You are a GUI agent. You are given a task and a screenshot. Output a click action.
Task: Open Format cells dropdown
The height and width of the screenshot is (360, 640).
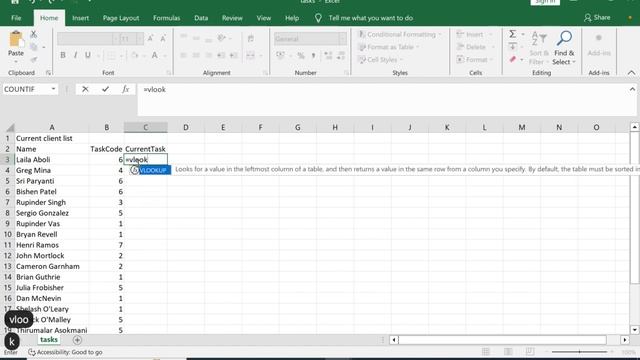476,60
